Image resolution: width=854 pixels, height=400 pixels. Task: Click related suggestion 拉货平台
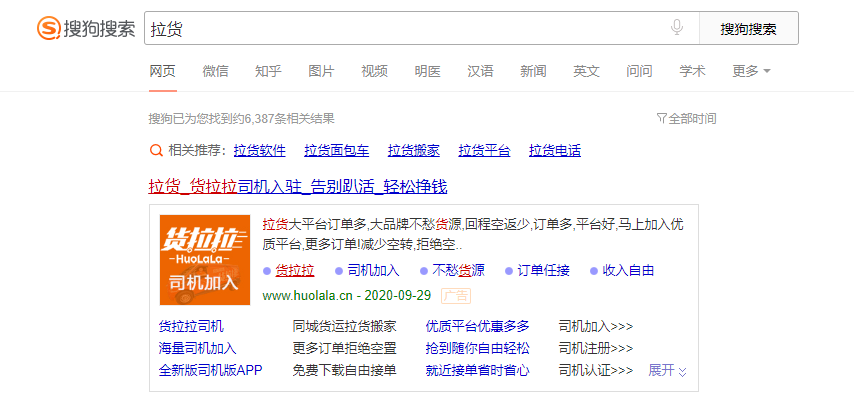(485, 151)
